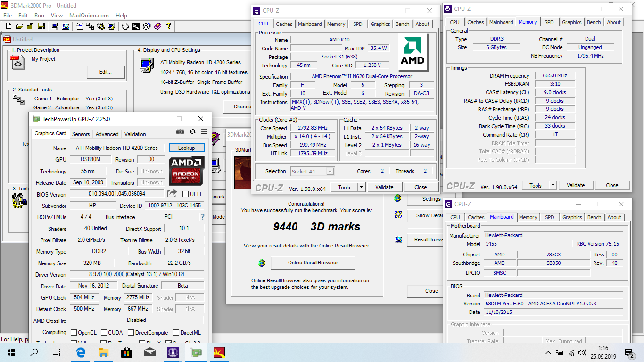Switch to the Sensors tab in GPU-Z

pos(81,134)
